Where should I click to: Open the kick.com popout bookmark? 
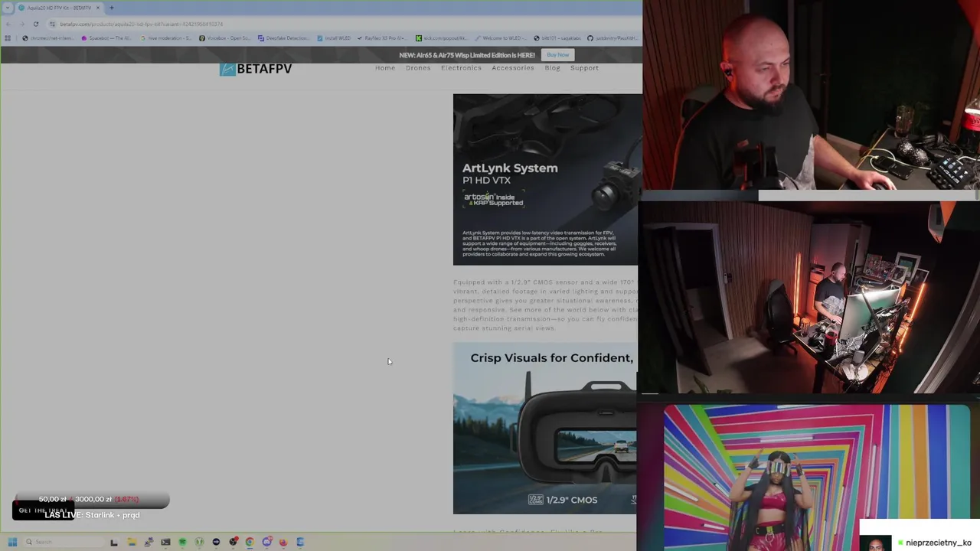(x=442, y=37)
